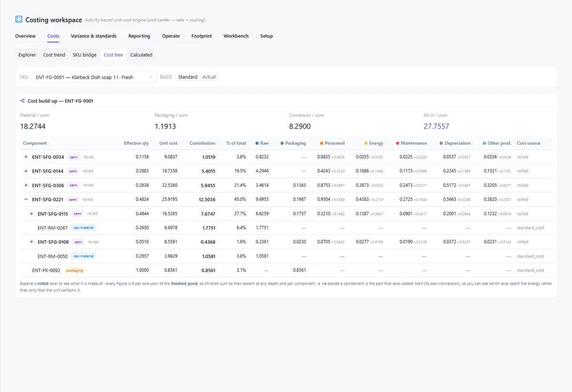Open the Calculated sub-tab
Screen dimensions: 572x392
(x=141, y=55)
